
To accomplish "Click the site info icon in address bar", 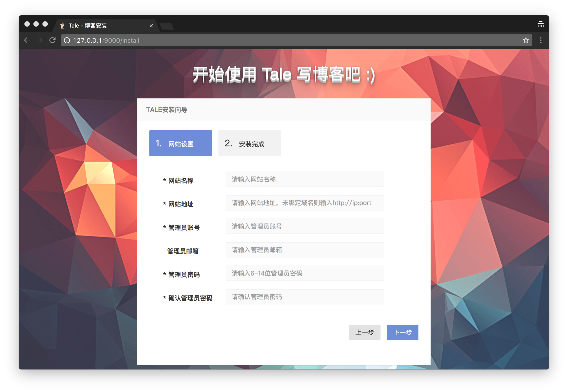I will (x=67, y=40).
